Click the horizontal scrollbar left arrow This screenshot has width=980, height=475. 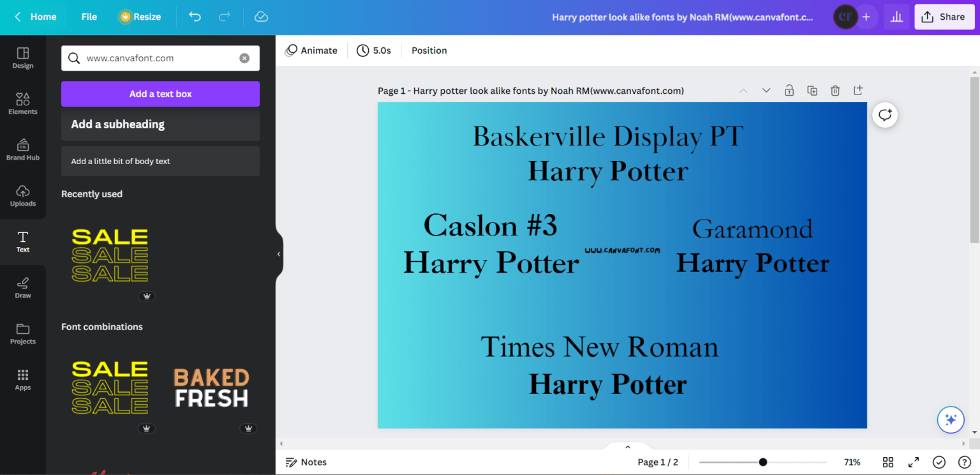(281, 443)
